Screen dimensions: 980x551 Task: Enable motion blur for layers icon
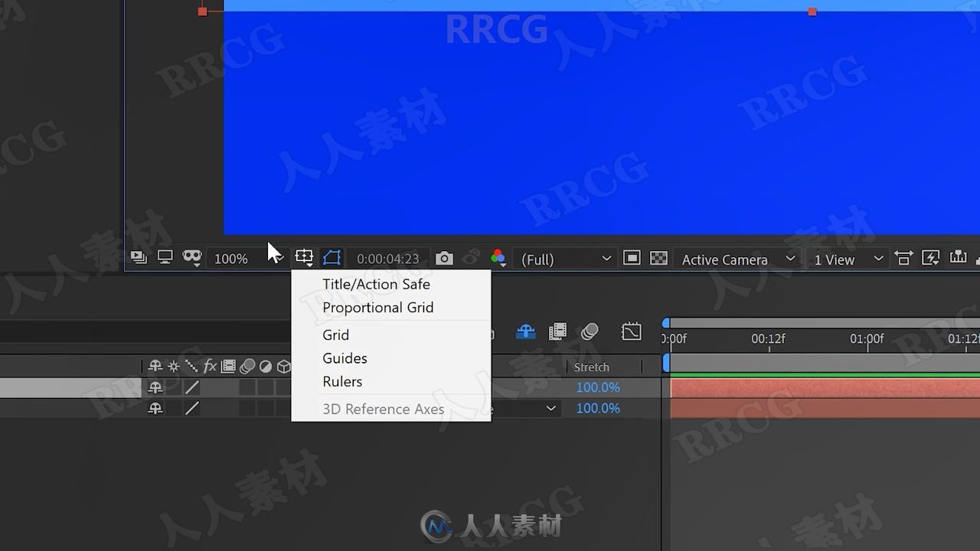590,331
